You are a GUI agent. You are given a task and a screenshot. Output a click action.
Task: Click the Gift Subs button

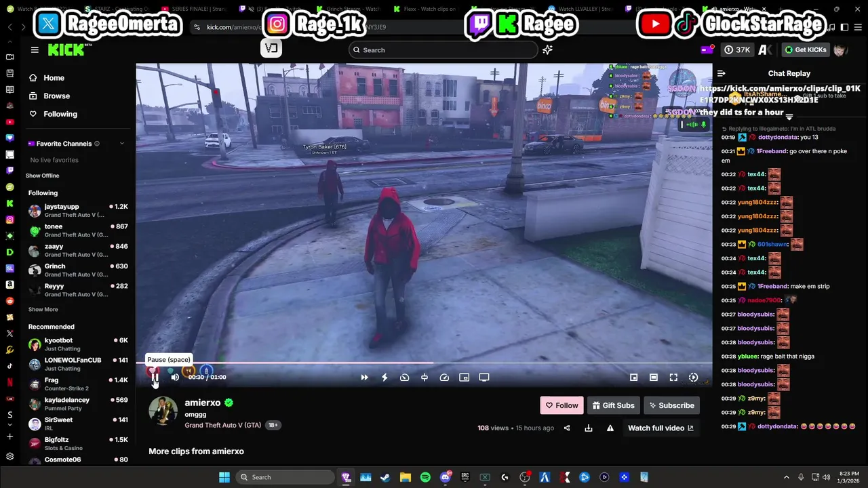coord(613,405)
